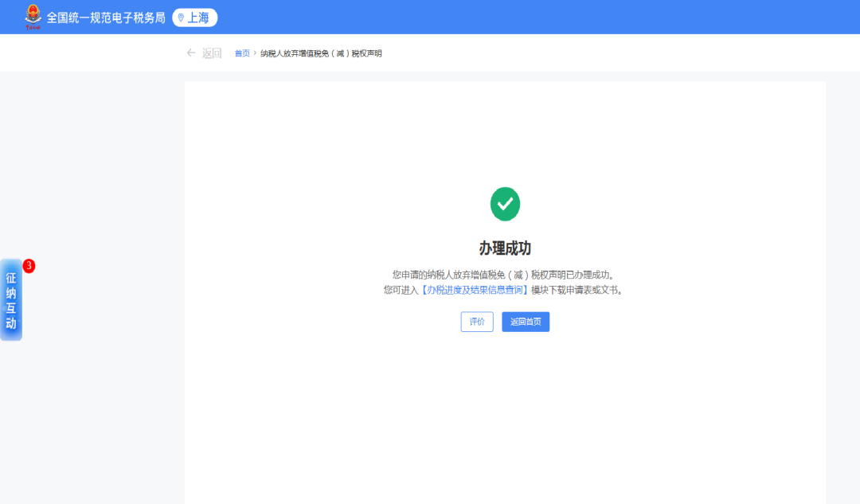860x504 pixels.
Task: Click the green success checkmark icon
Action: (x=505, y=204)
